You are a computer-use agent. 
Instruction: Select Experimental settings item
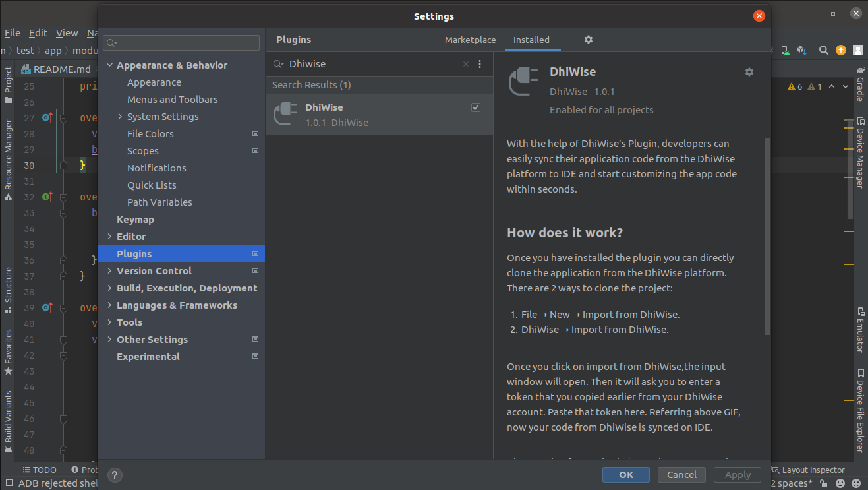click(148, 357)
